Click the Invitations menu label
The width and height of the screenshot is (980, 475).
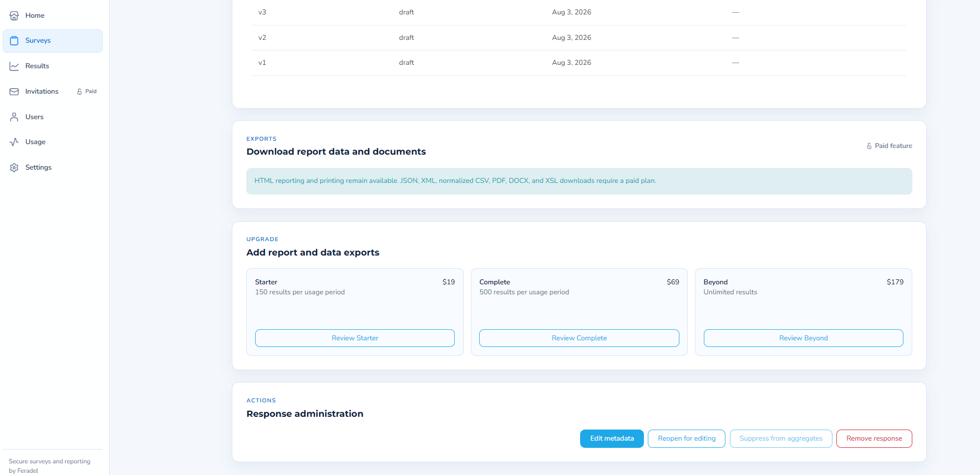[42, 91]
